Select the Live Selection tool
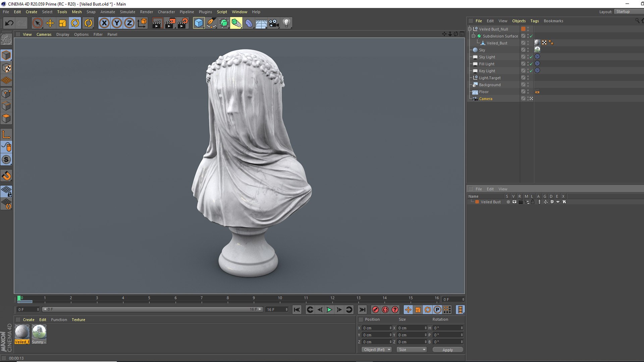 click(x=37, y=23)
